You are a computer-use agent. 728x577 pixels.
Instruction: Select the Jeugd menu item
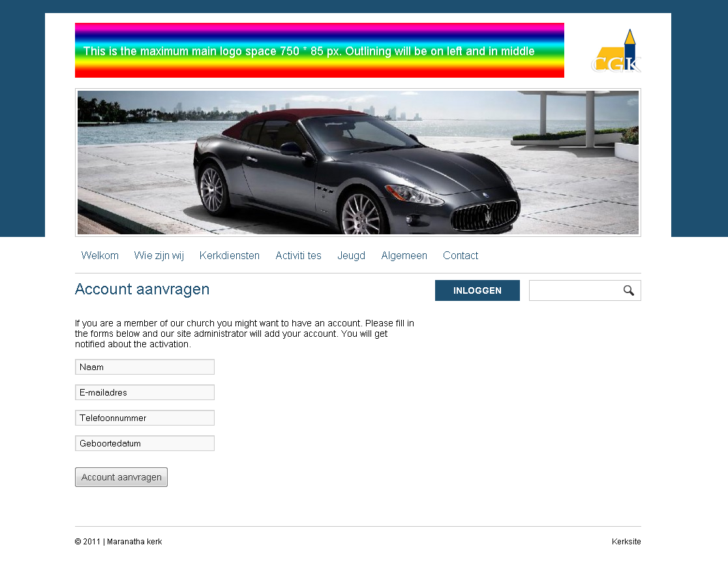click(x=351, y=255)
